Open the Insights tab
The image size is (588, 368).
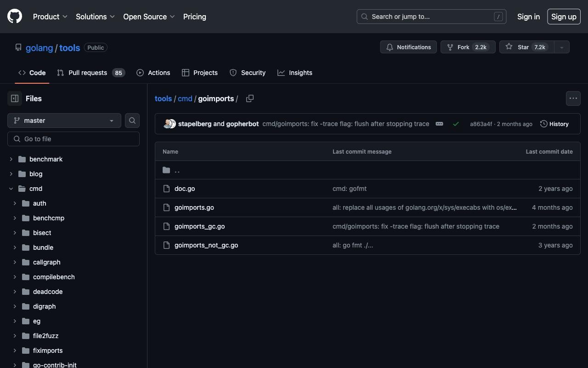(x=295, y=73)
